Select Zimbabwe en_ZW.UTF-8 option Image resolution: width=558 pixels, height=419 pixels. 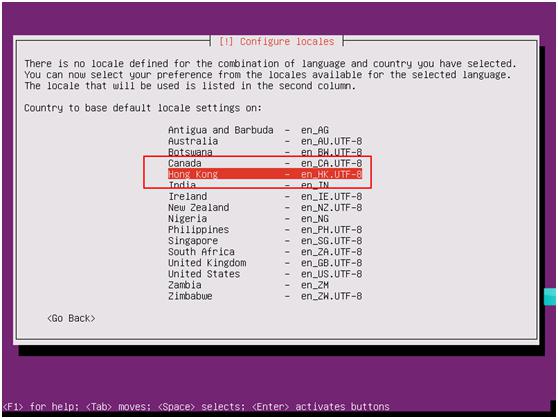pyautogui.click(x=265, y=296)
